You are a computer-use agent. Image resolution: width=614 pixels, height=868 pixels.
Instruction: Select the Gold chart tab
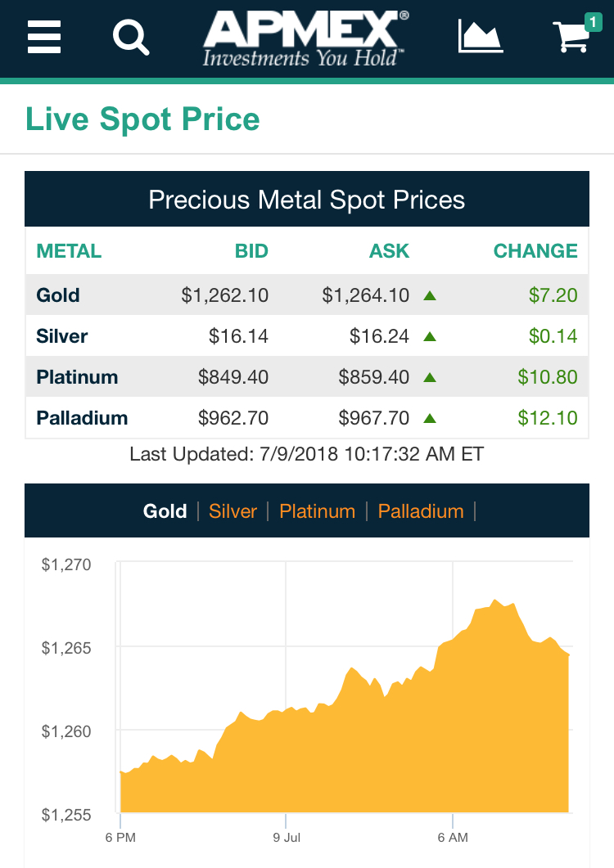pos(165,511)
